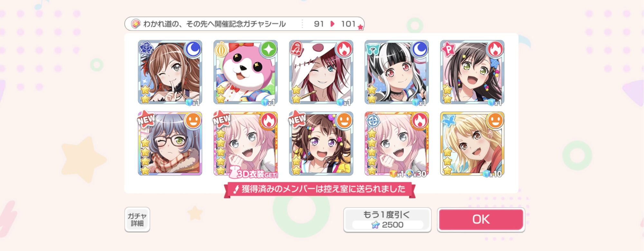Viewport: 644px width, 251px height.
Task: Click the gacha seal icon in banner
Action: coord(136,24)
